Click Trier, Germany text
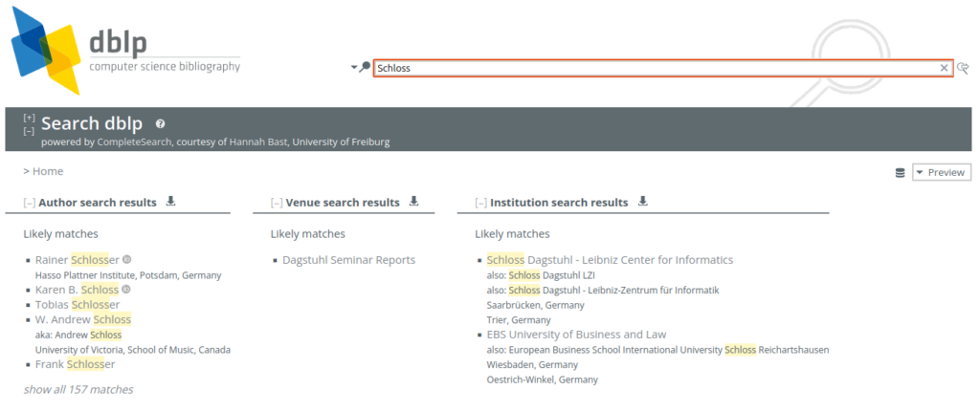 click(518, 320)
